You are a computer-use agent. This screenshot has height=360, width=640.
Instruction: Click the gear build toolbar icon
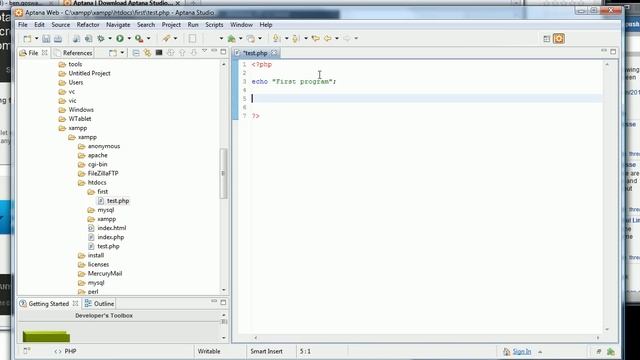pyautogui.click(x=100, y=38)
